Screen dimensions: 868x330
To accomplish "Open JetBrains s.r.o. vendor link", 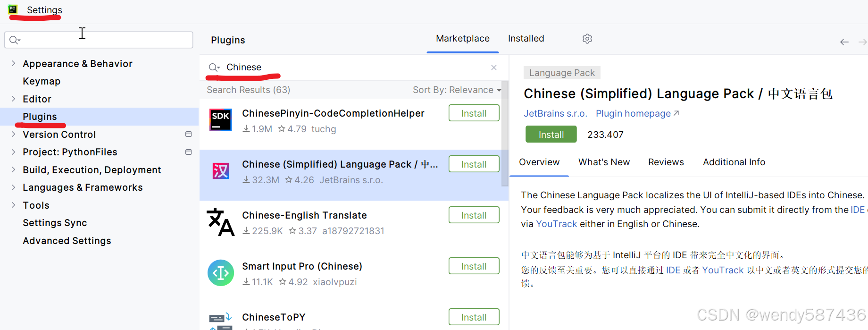I will [555, 114].
